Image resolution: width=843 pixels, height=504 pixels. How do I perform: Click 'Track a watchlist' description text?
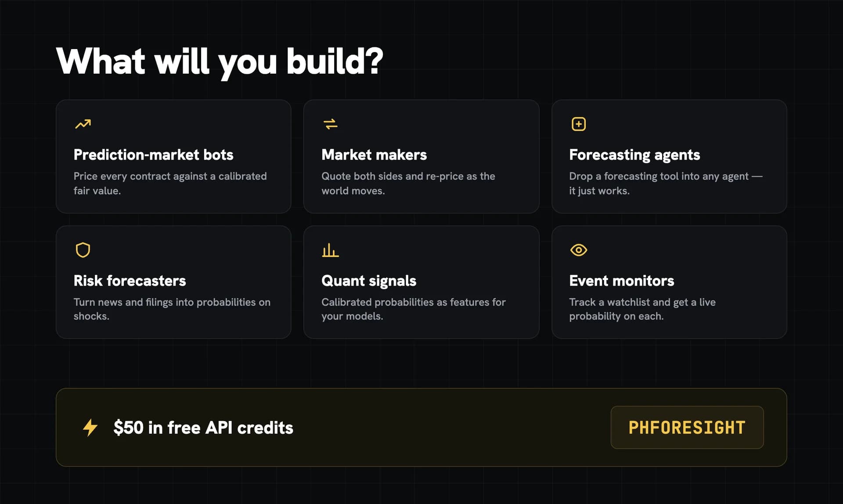[x=642, y=309]
